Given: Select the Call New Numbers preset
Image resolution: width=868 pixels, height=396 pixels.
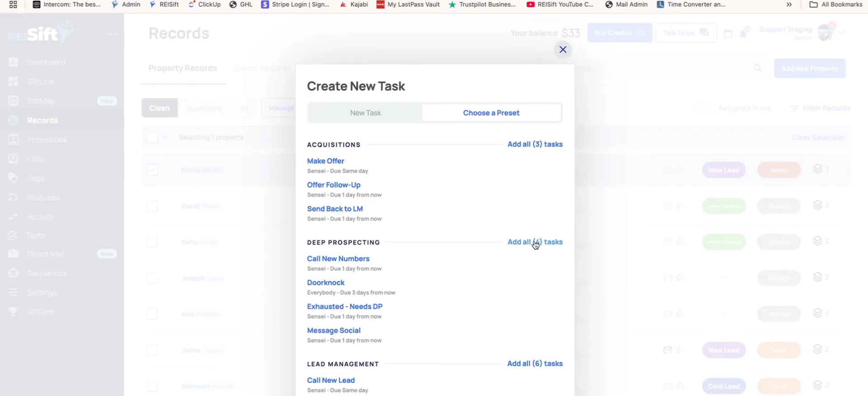Looking at the screenshot, I should pyautogui.click(x=338, y=259).
